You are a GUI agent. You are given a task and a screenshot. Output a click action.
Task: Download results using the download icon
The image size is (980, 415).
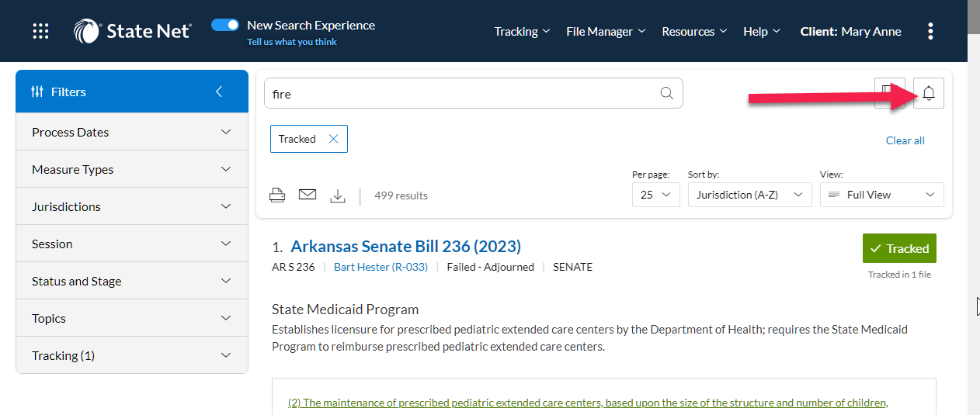coord(337,195)
